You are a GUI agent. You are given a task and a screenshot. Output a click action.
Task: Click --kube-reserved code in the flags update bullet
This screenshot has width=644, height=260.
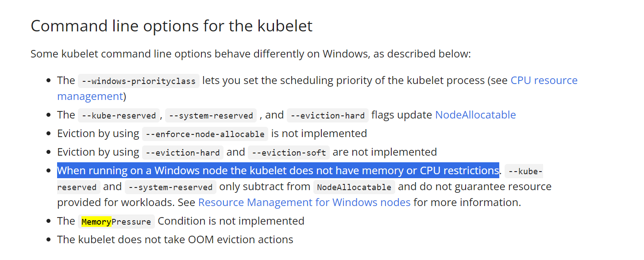119,115
